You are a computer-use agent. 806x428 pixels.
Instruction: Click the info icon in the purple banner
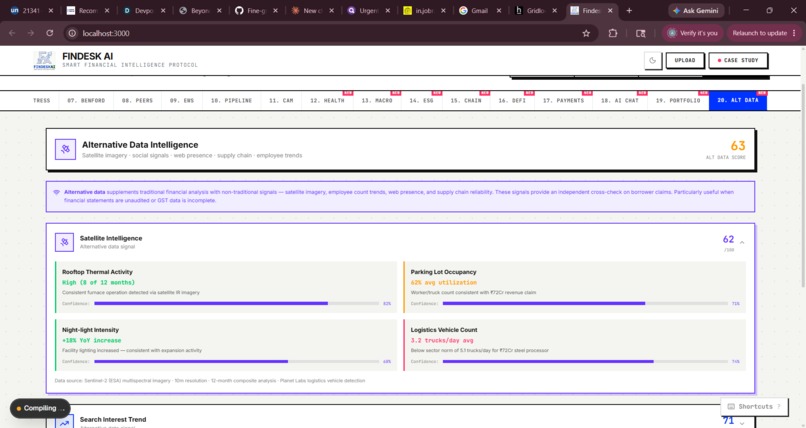click(57, 192)
